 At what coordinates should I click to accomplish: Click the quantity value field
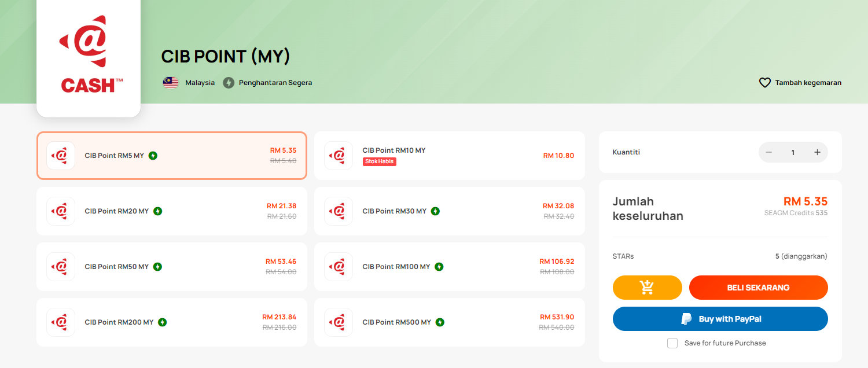click(x=793, y=152)
